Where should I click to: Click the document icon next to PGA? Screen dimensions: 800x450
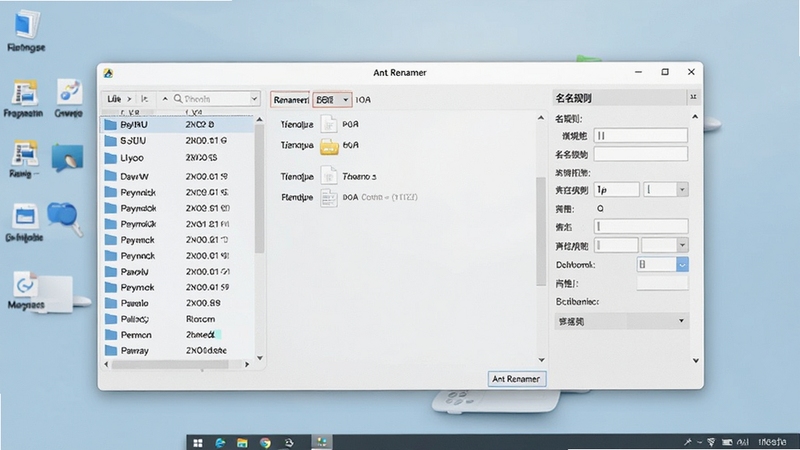329,124
